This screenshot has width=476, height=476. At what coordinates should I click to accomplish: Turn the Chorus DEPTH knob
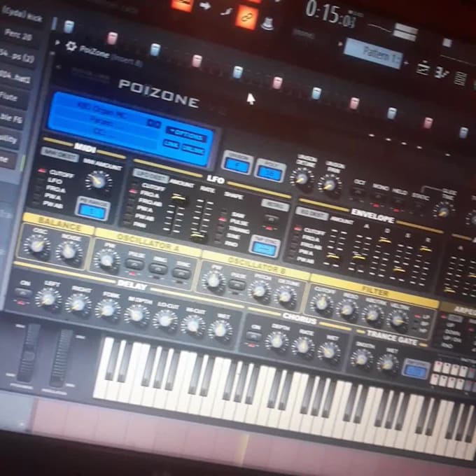point(276,342)
